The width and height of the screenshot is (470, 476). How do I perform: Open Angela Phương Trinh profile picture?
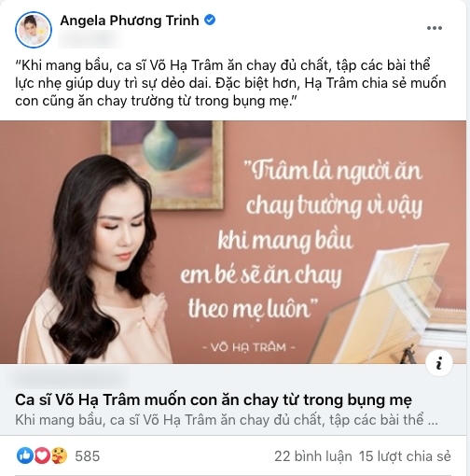click(x=34, y=30)
